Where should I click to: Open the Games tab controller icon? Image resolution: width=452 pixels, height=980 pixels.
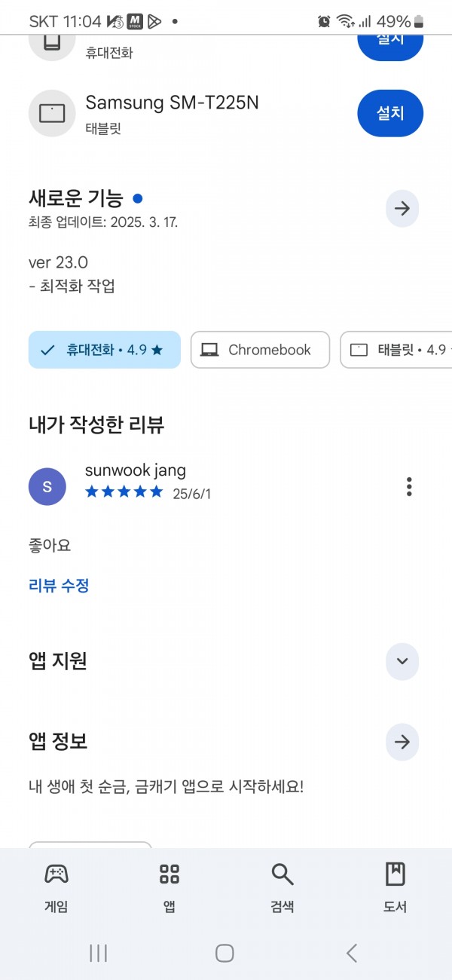[56, 874]
